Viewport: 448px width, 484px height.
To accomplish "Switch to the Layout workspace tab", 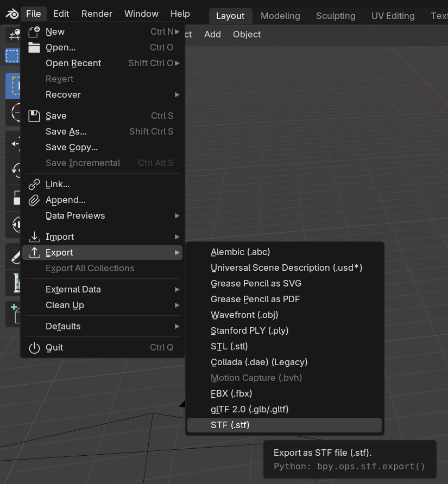I will (230, 16).
